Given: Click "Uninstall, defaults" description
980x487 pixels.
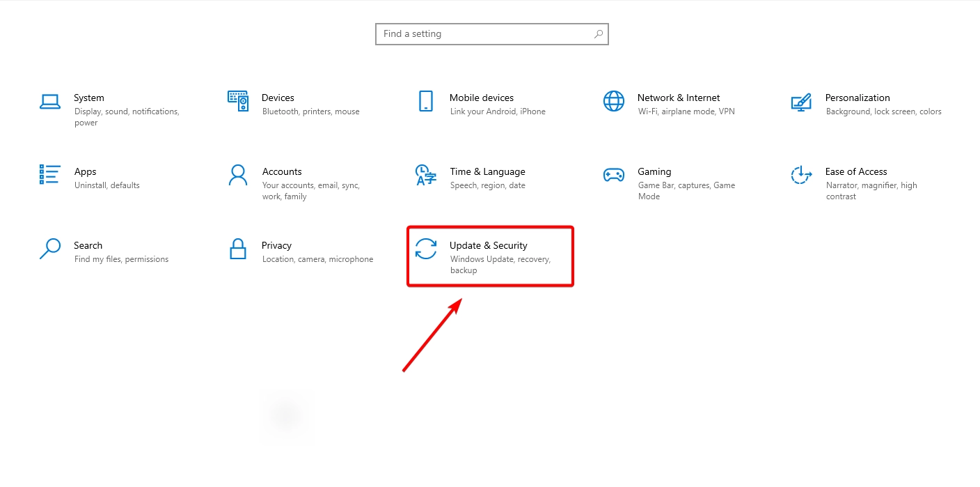Looking at the screenshot, I should pos(107,185).
